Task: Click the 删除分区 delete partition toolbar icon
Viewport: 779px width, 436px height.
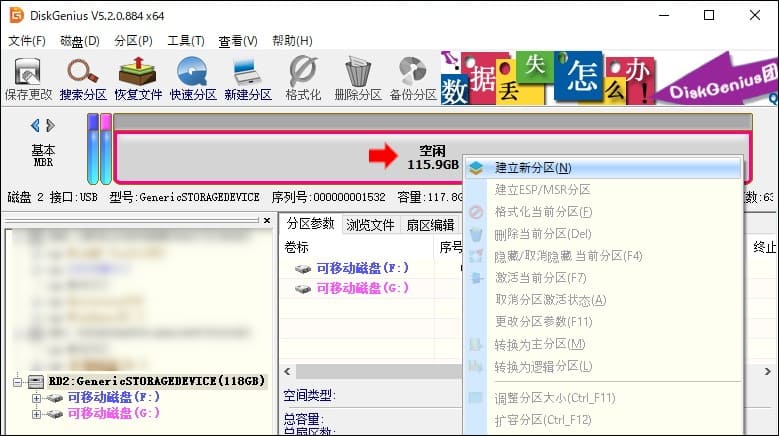Action: point(358,78)
